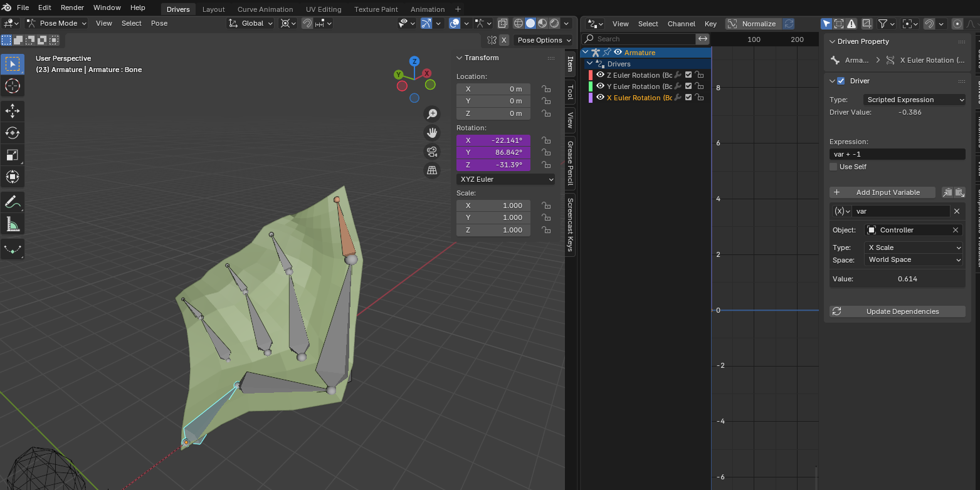This screenshot has width=980, height=490.
Task: Open the Pose menu
Action: (159, 23)
